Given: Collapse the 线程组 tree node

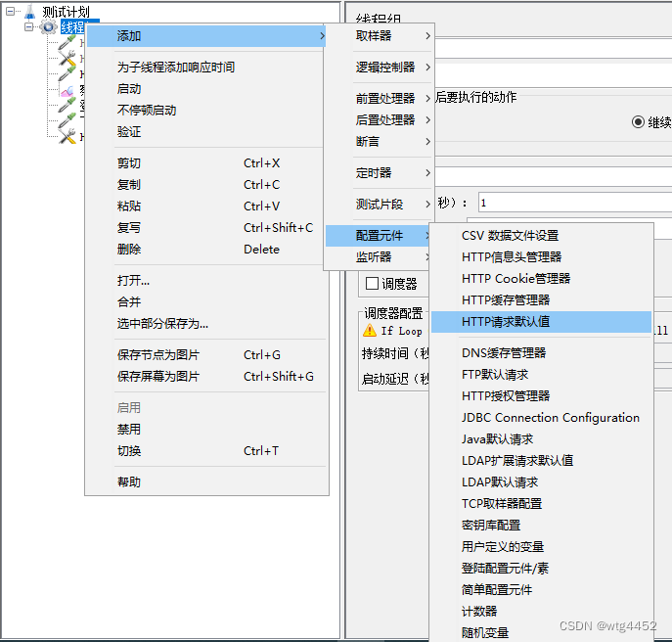Looking at the screenshot, I should (28, 26).
